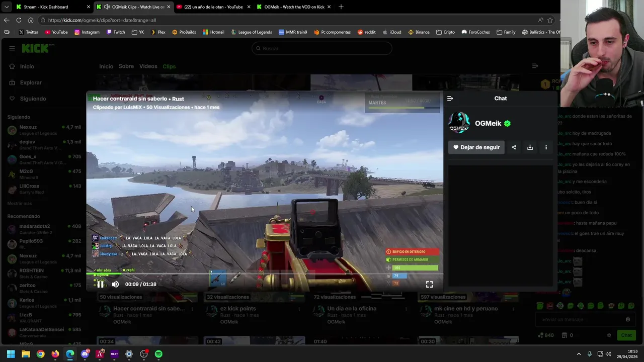Viewport: 644px width, 362px height.
Task: Click Chat send button
Action: click(626, 335)
